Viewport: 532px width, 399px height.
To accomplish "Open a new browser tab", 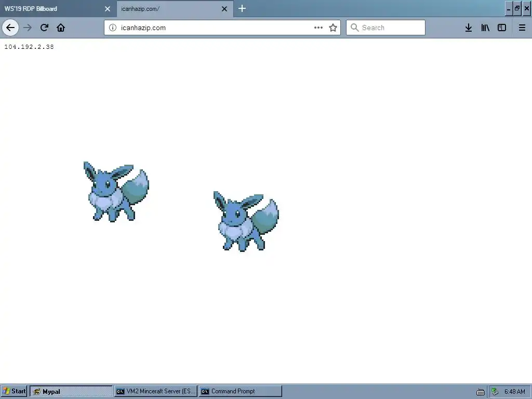I will 242,8.
